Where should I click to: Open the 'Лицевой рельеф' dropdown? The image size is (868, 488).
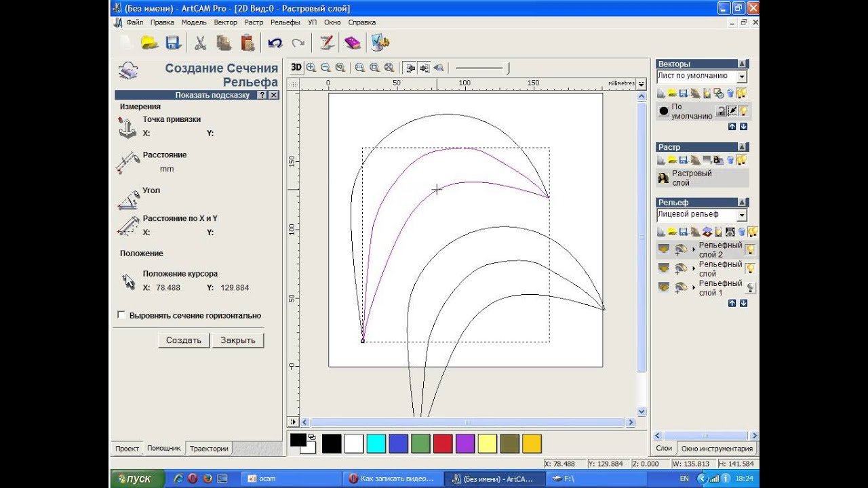tap(741, 215)
